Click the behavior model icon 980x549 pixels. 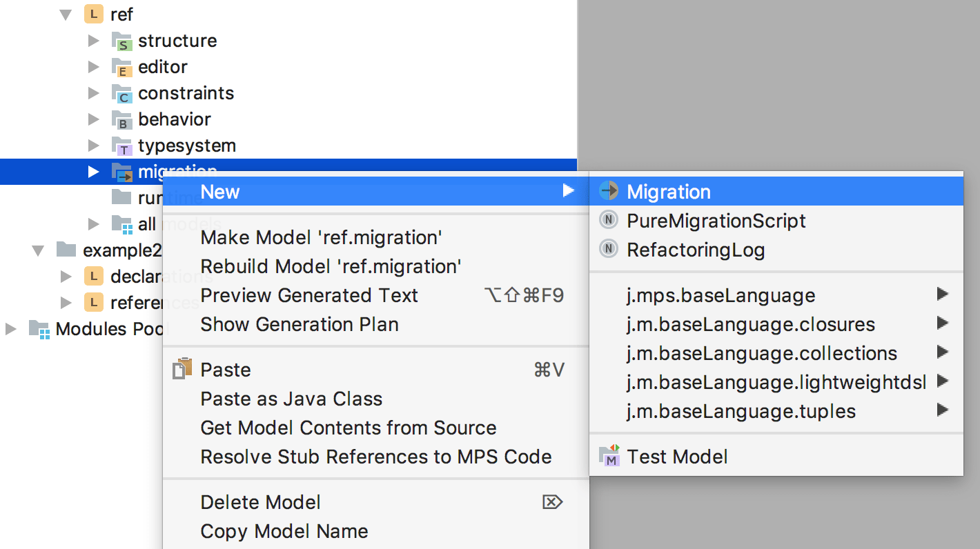pyautogui.click(x=123, y=119)
